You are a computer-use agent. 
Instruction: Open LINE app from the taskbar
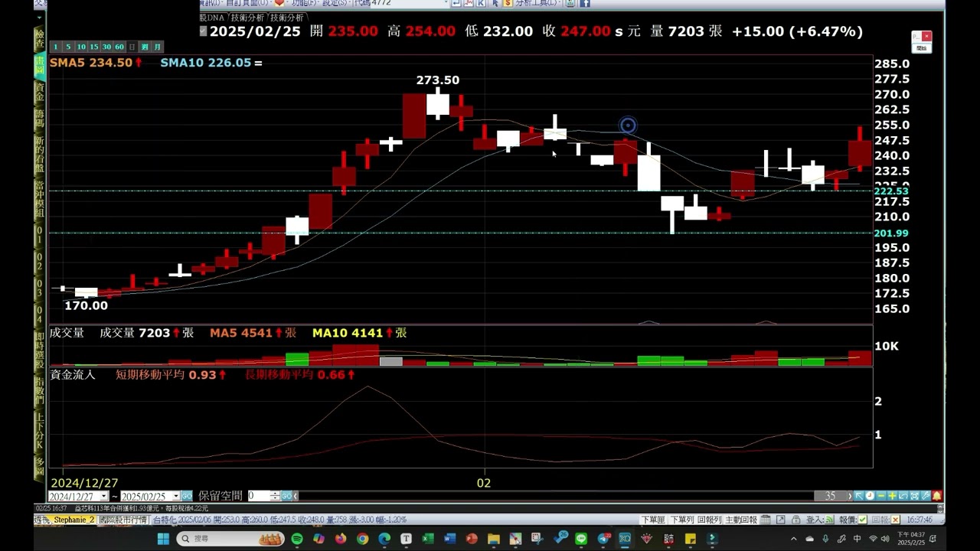(x=581, y=539)
